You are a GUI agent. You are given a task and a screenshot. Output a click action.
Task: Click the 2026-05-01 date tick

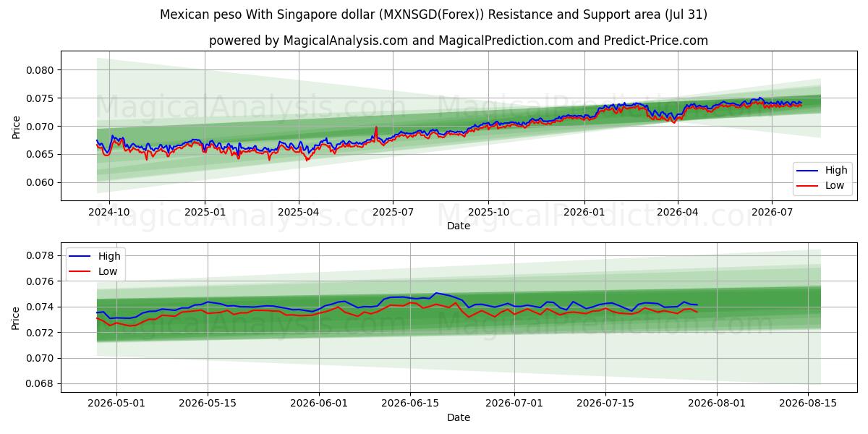click(116, 404)
